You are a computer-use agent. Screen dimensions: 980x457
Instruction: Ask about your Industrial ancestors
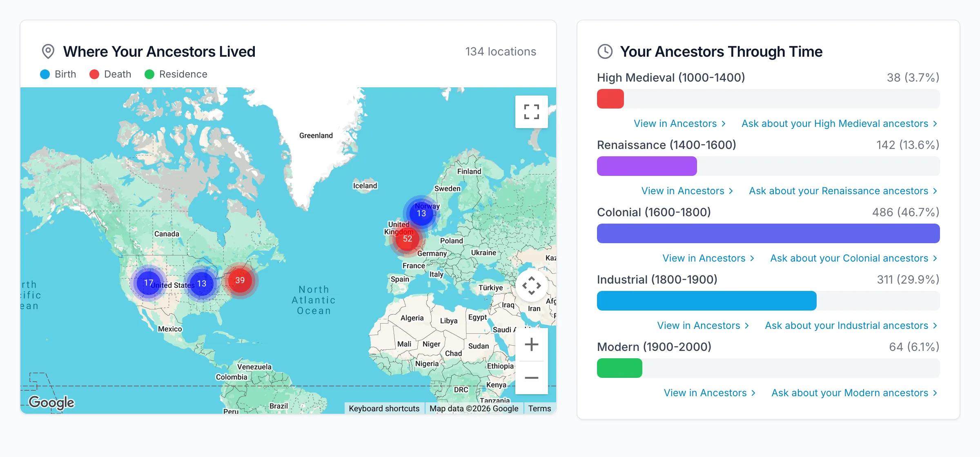click(x=851, y=326)
